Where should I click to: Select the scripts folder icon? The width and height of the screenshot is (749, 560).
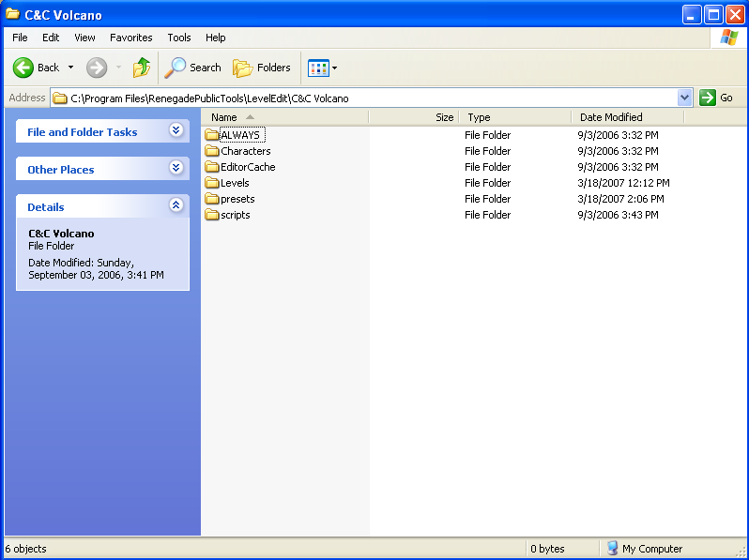coord(211,215)
